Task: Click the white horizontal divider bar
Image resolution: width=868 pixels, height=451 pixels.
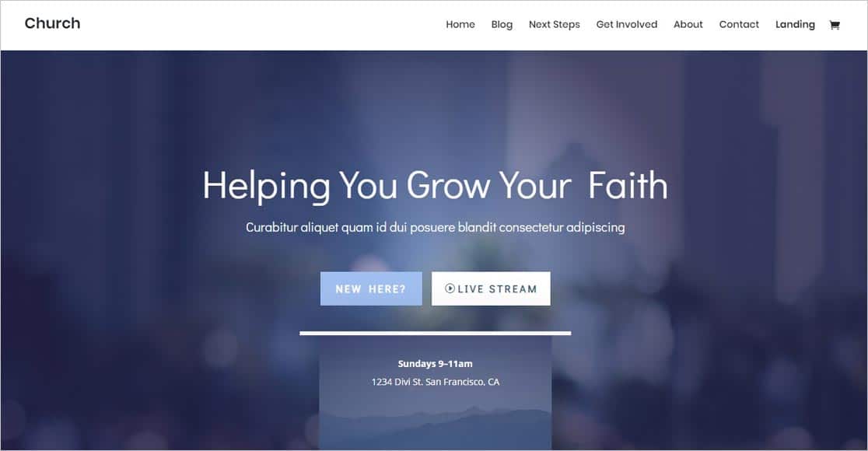Action: pyautogui.click(x=435, y=333)
